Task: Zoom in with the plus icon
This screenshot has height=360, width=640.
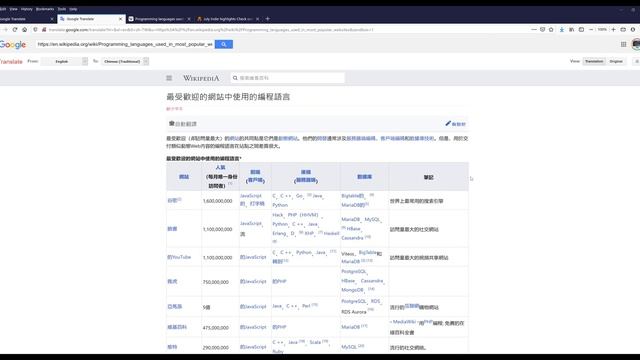Action: [613, 30]
